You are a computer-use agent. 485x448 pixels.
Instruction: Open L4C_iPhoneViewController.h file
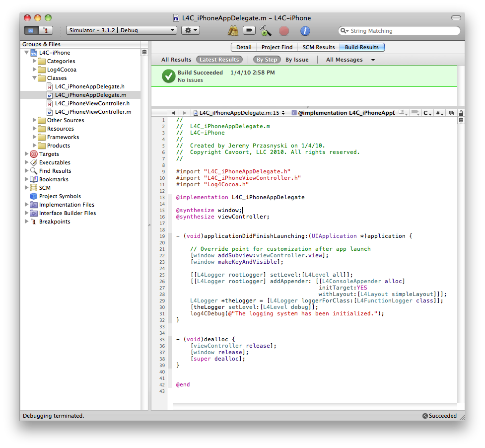tap(92, 103)
